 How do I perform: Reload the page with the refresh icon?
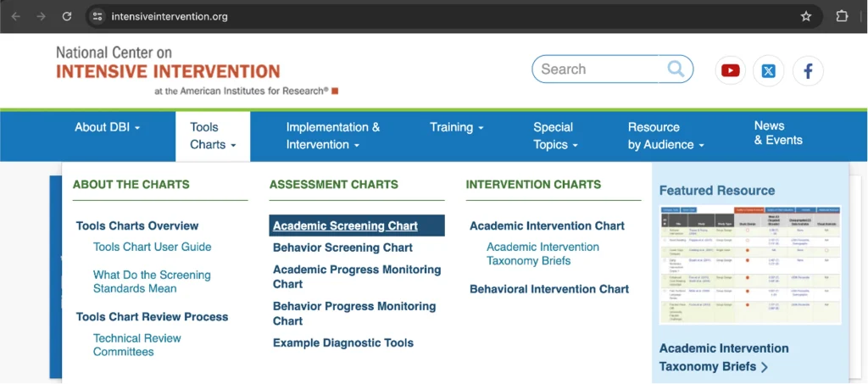(x=67, y=16)
